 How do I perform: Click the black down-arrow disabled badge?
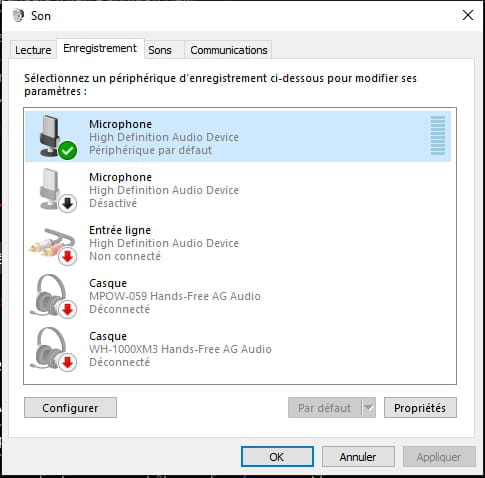pyautogui.click(x=68, y=203)
